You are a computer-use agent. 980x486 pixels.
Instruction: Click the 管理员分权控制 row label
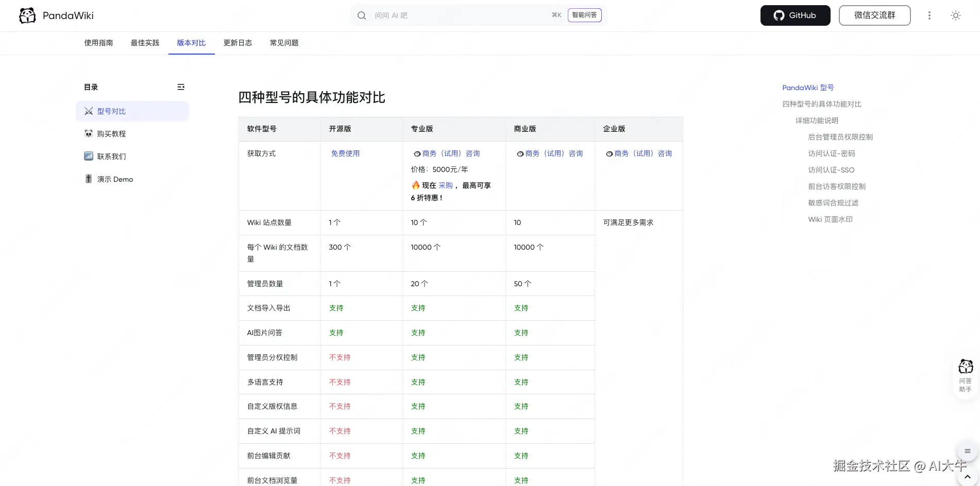(x=272, y=357)
